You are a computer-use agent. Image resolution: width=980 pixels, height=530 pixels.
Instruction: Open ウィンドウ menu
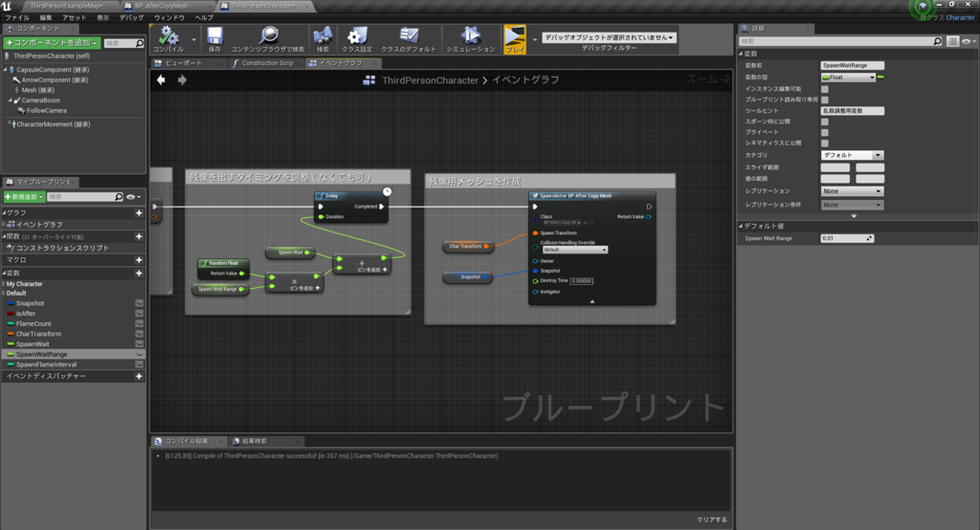168,17
